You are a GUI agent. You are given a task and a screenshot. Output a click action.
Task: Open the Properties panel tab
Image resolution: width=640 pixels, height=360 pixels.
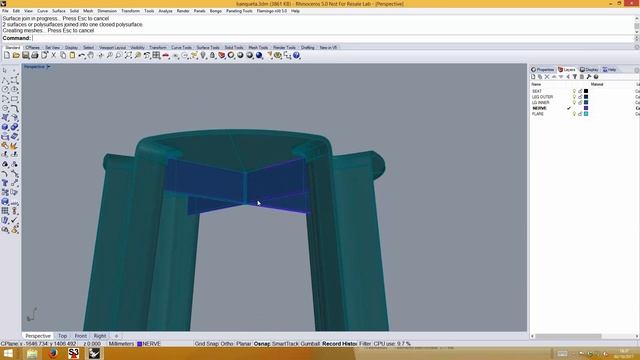pos(542,70)
